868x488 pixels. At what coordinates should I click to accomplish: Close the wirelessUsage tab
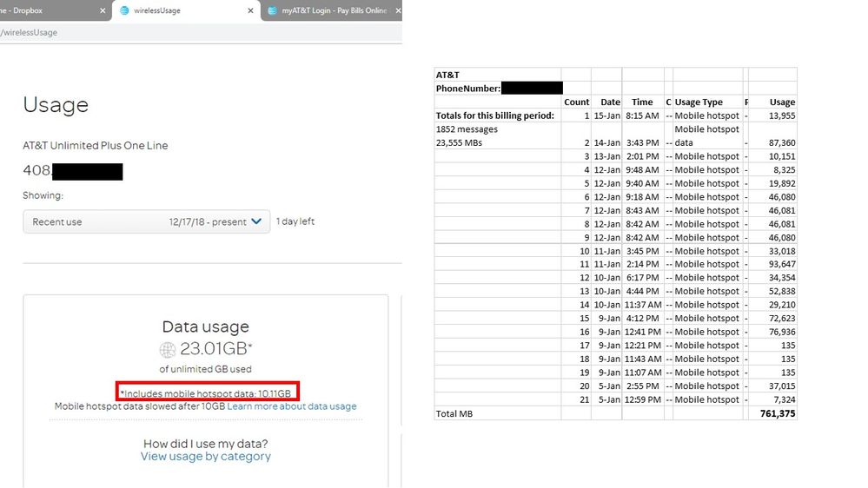251,11
